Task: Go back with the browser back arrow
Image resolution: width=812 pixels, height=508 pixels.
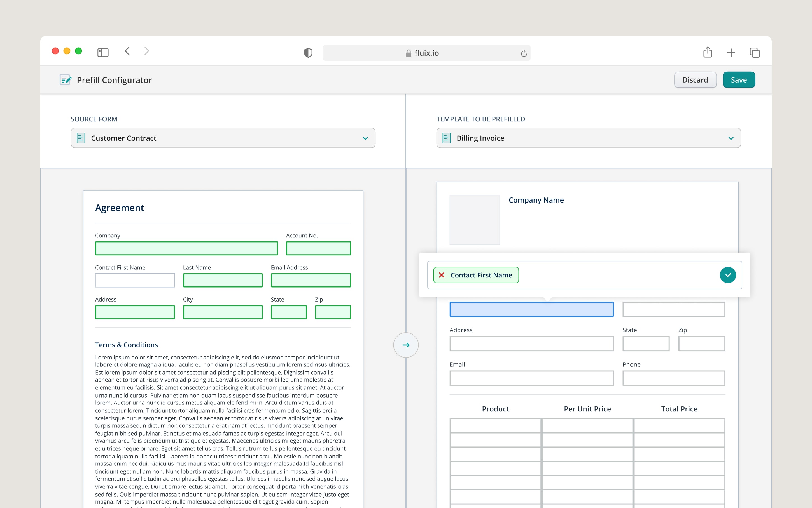Action: click(127, 51)
